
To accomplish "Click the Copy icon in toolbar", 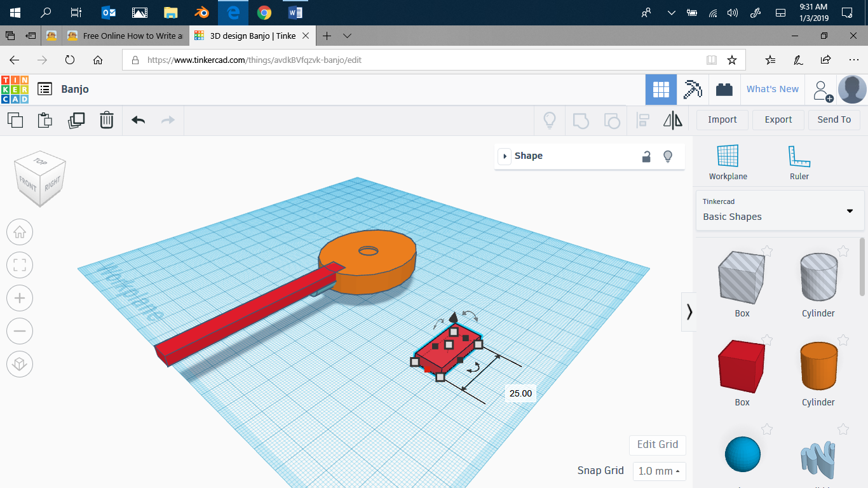I will 15,119.
